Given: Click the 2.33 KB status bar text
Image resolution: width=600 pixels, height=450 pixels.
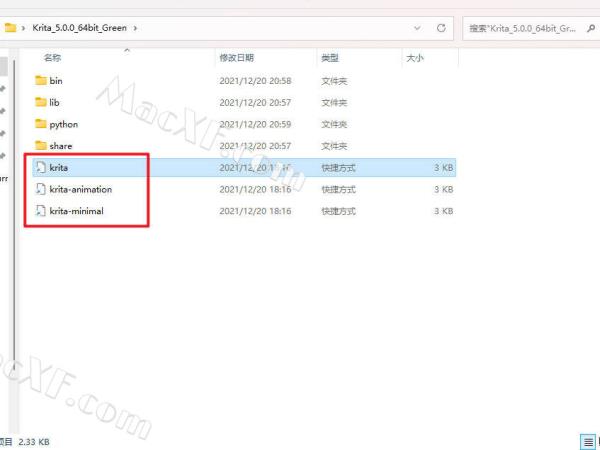Looking at the screenshot, I should pos(34,442).
